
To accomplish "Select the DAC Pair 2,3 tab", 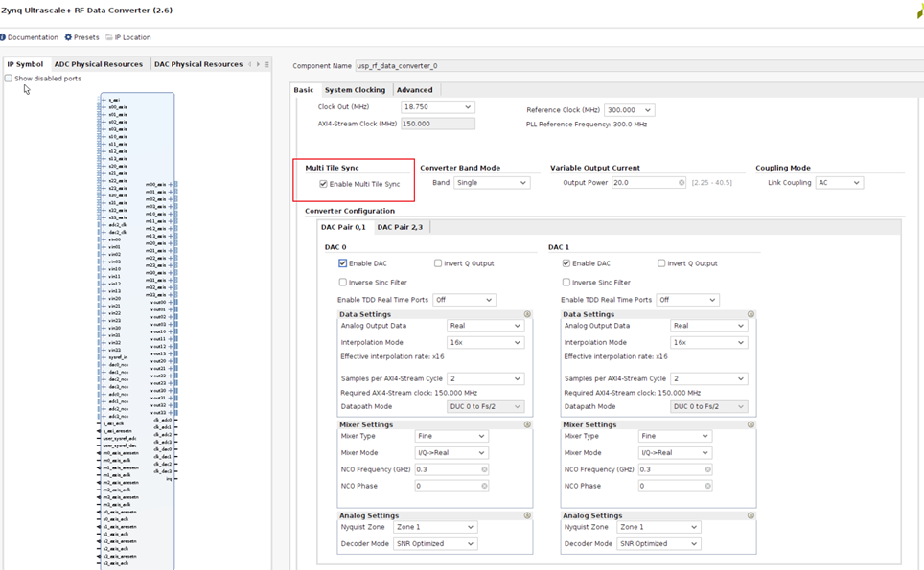I will click(402, 226).
